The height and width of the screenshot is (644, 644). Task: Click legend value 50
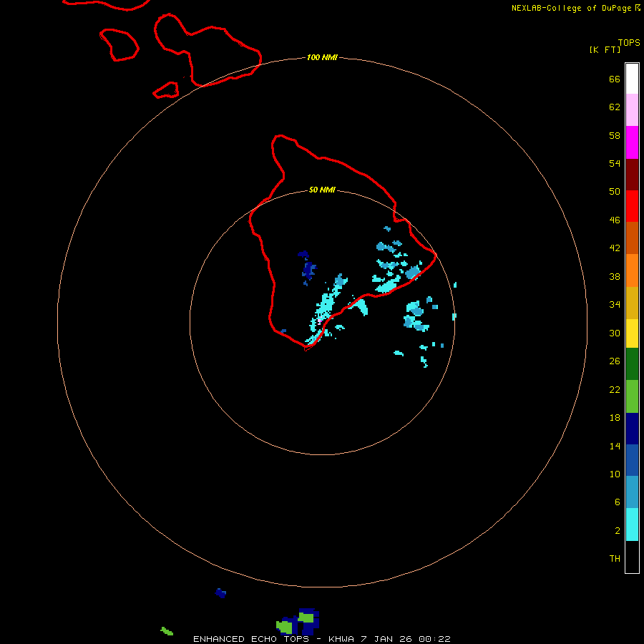tap(615, 191)
